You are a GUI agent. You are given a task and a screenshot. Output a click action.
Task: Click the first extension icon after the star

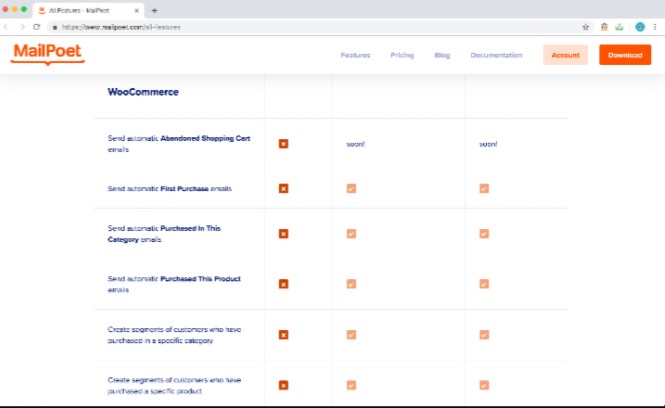[x=604, y=27]
